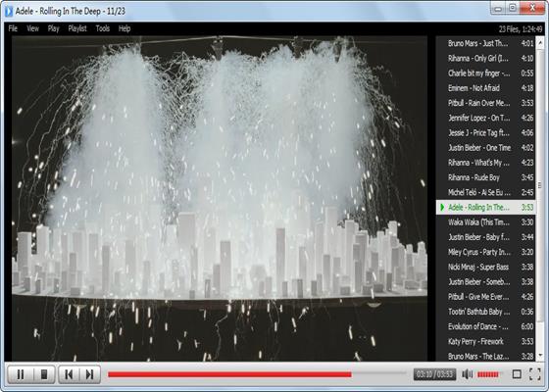Select playlist item Justin Bieber - One Time
The image size is (549, 392).
coord(485,148)
